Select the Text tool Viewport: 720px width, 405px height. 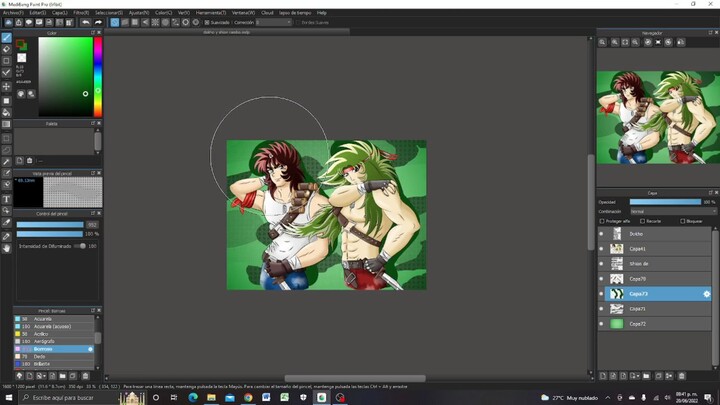pos(6,199)
